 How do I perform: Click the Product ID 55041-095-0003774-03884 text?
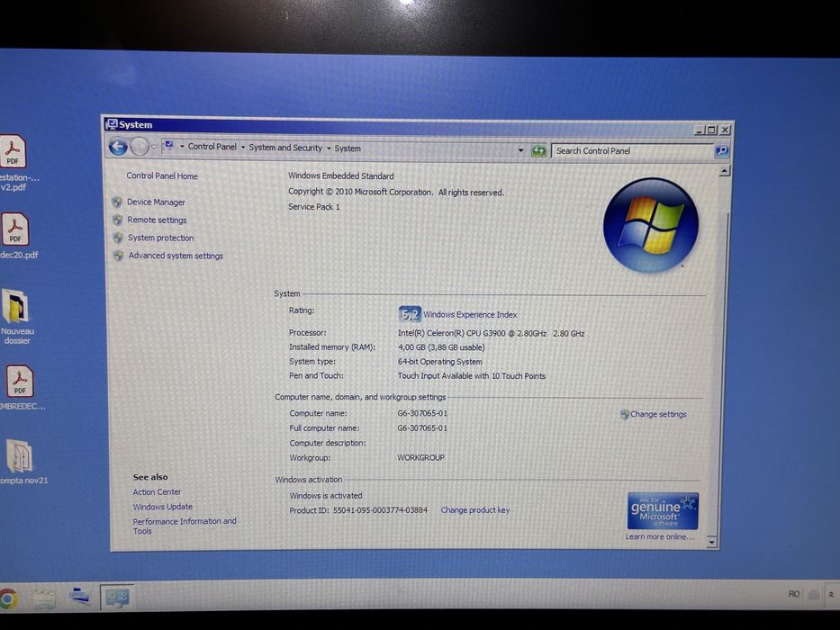(x=358, y=510)
